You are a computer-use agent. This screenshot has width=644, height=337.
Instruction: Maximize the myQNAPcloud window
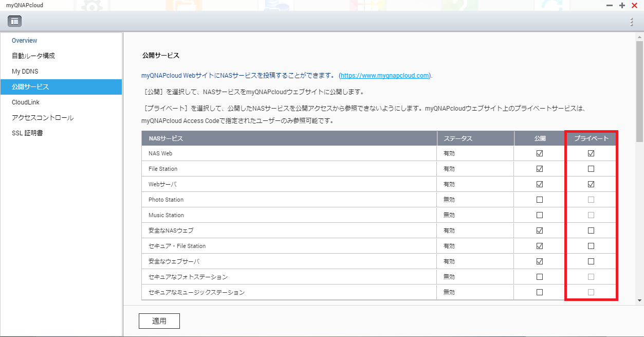pyautogui.click(x=622, y=5)
